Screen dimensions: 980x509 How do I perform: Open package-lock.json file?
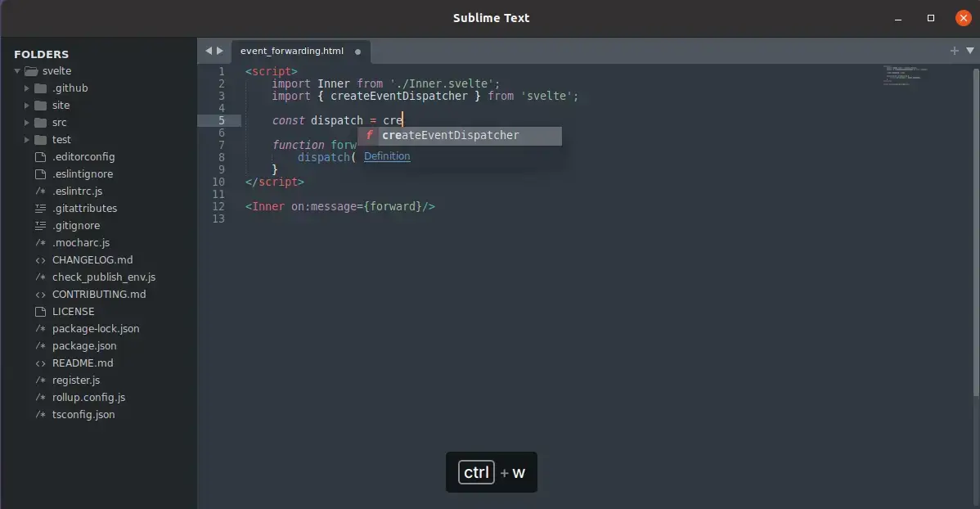[96, 329]
